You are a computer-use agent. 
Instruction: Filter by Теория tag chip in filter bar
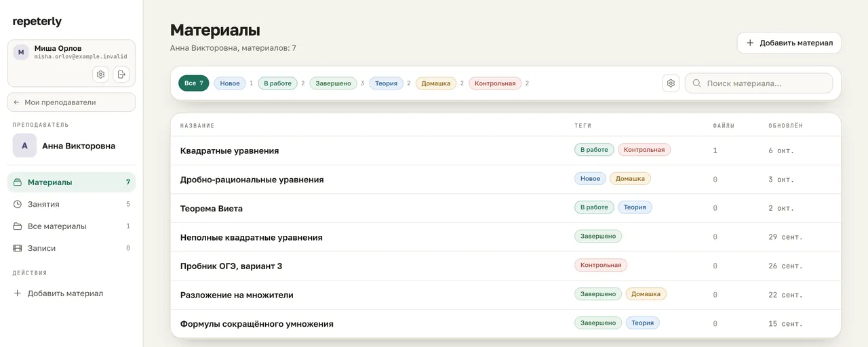(386, 83)
